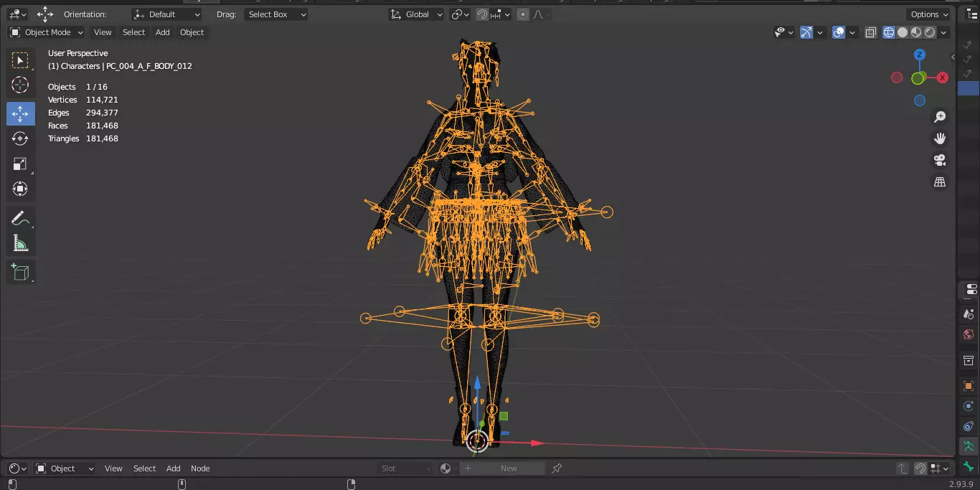
Task: Toggle X-ray mode
Action: (x=871, y=32)
